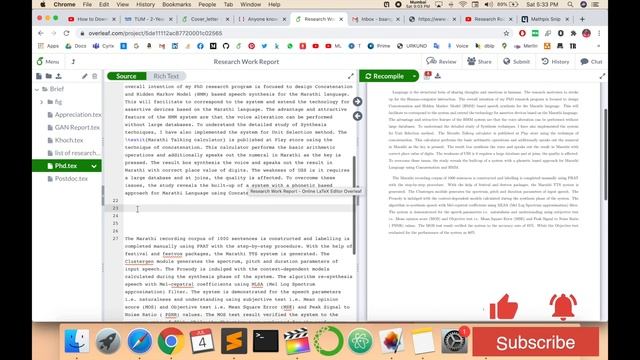Switch to Inbox Gmail browser tab

click(375, 19)
